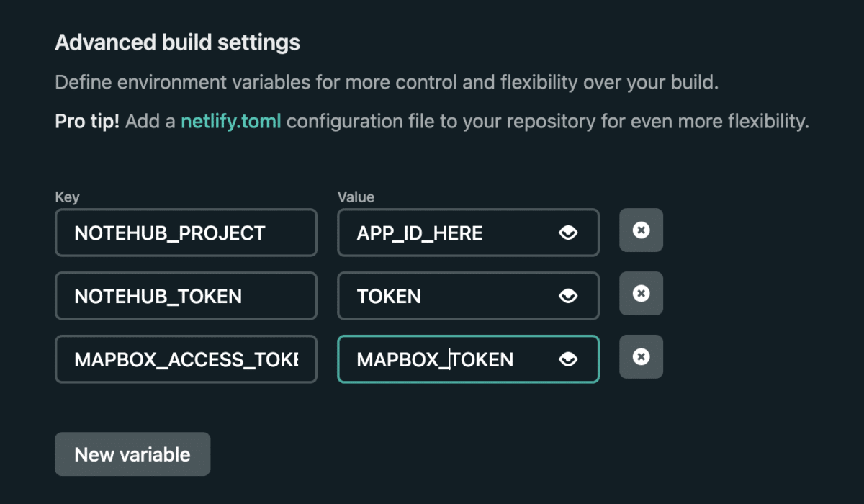Viewport: 864px width, 504px height.
Task: Select the MAPBOX_ACCESS_TOKEN key input
Action: coord(186,359)
